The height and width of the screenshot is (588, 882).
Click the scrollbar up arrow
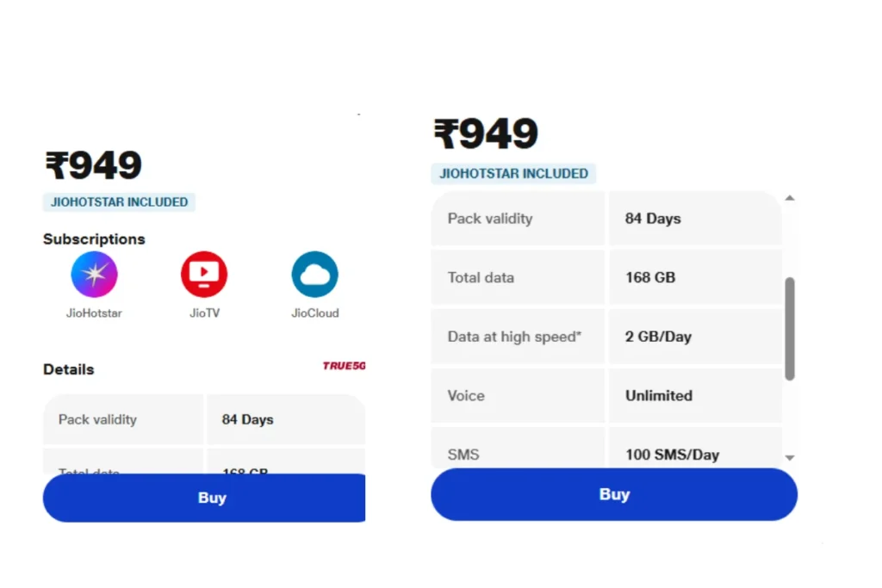[790, 198]
